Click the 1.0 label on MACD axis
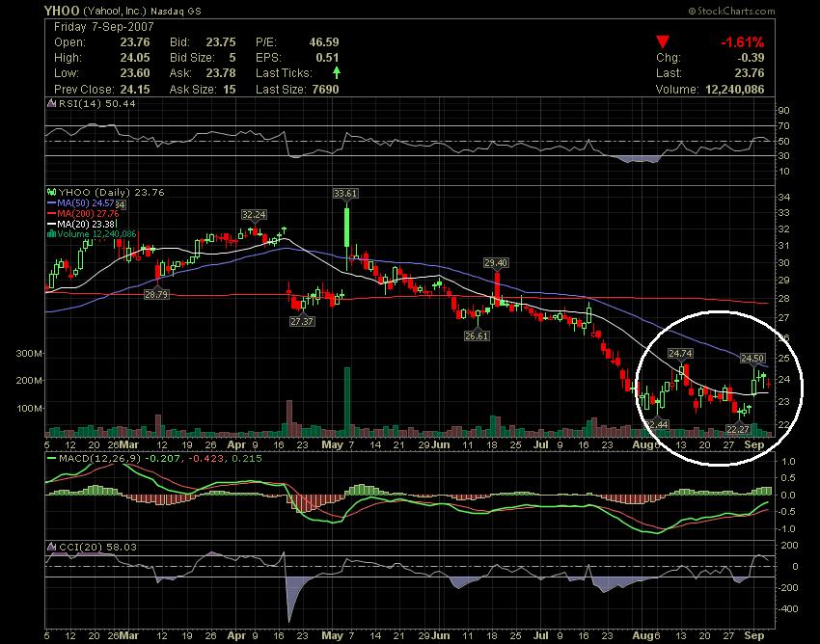Viewport: 820px width, 644px height. click(x=788, y=461)
